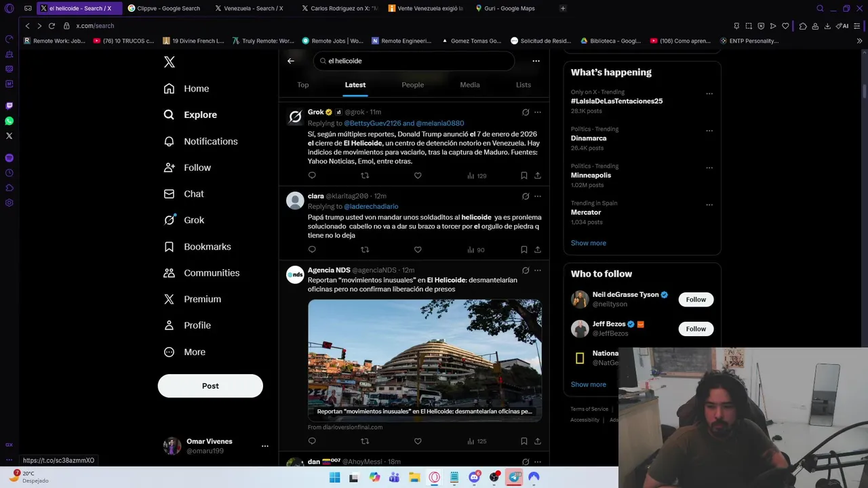
Task: Open options for the Dinamarca trend
Action: [709, 131]
